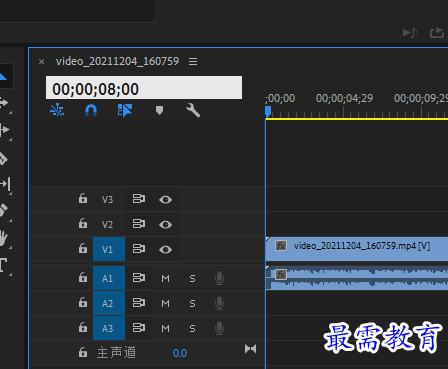This screenshot has width=448, height=369.
Task: Click the fx badge on the audio clip
Action: [281, 274]
